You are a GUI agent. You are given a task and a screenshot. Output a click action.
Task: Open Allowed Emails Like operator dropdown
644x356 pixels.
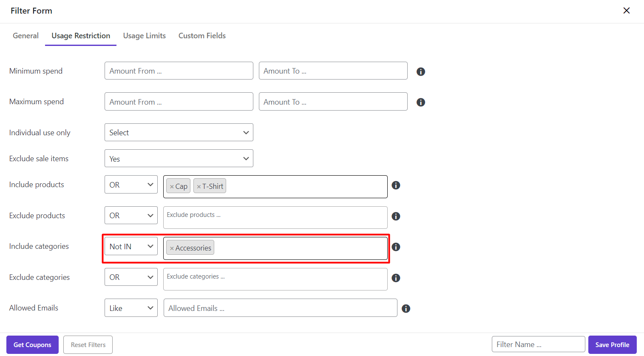[131, 308]
